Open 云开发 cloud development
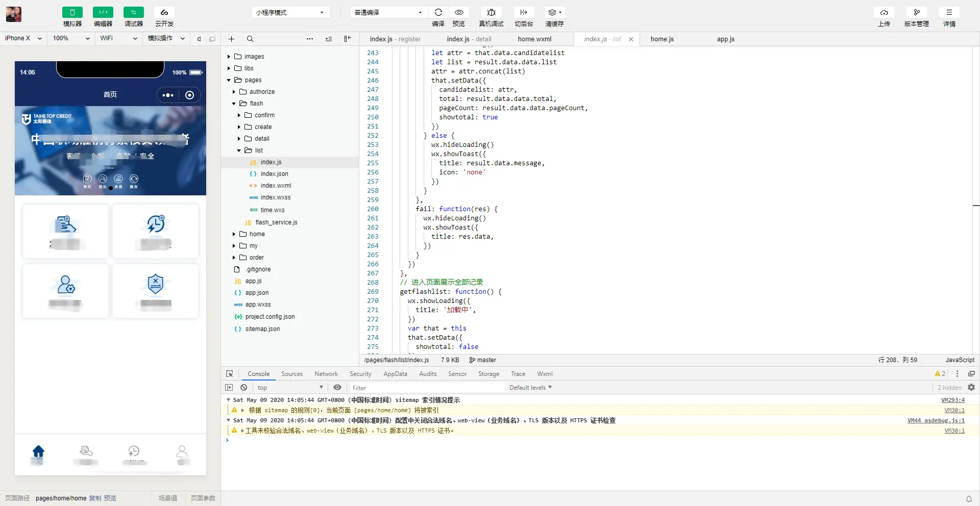Viewport: 980px width, 506px height. 164,12
